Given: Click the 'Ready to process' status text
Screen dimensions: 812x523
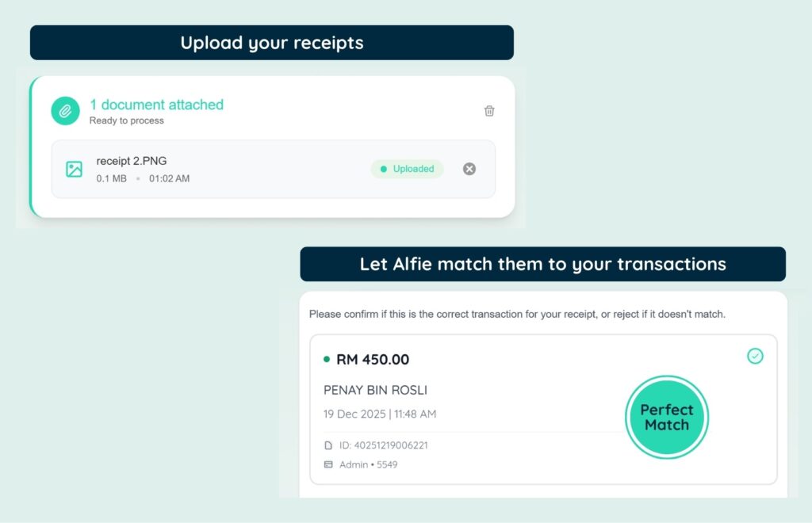Looking at the screenshot, I should [x=127, y=120].
